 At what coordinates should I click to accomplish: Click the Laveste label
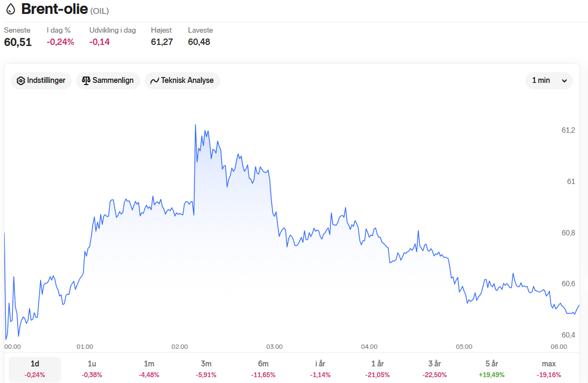(201, 30)
